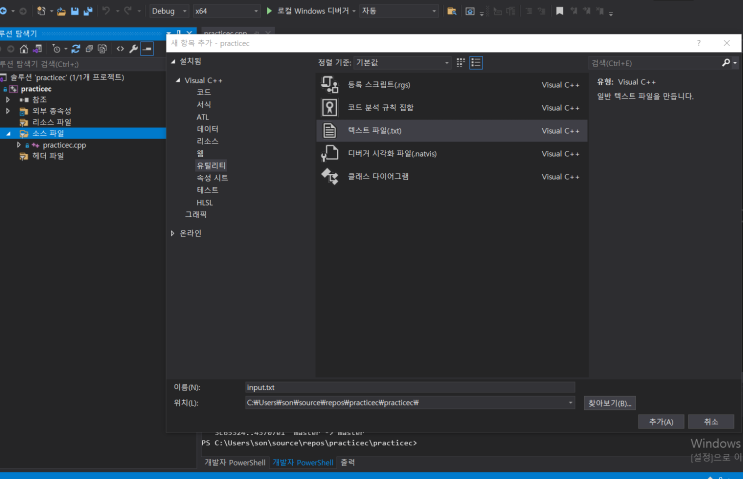Click the Save floppy disk icon

tap(75, 11)
